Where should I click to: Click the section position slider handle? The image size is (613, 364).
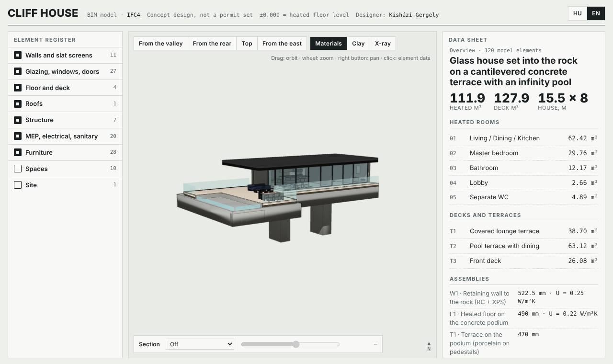pyautogui.click(x=296, y=344)
